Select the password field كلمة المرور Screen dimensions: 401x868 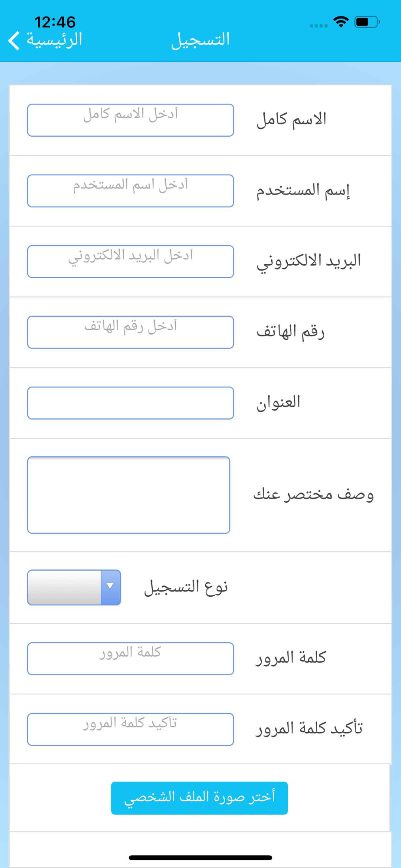(131, 659)
